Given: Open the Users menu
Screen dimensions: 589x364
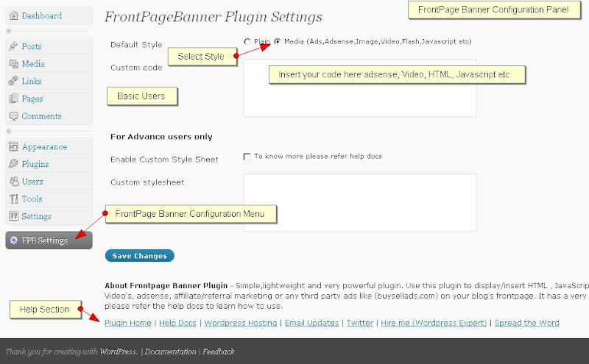Looking at the screenshot, I should tap(49, 182).
